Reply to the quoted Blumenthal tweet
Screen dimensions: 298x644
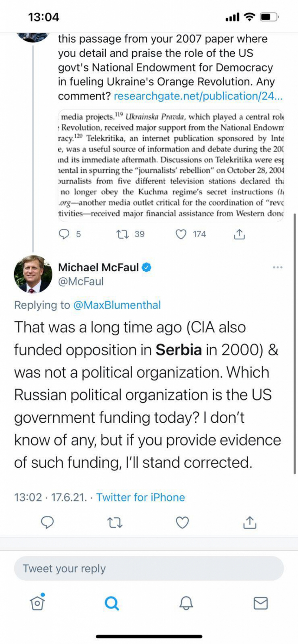point(64,234)
